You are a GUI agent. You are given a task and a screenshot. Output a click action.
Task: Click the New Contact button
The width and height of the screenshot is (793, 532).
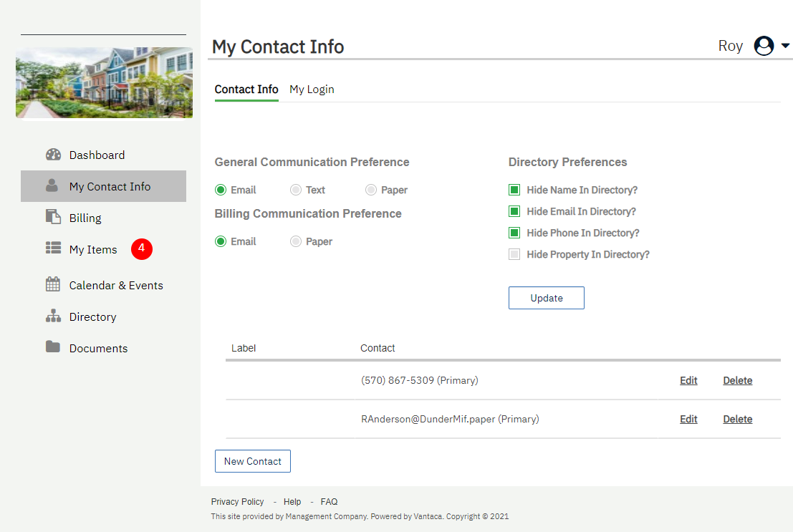pos(252,461)
